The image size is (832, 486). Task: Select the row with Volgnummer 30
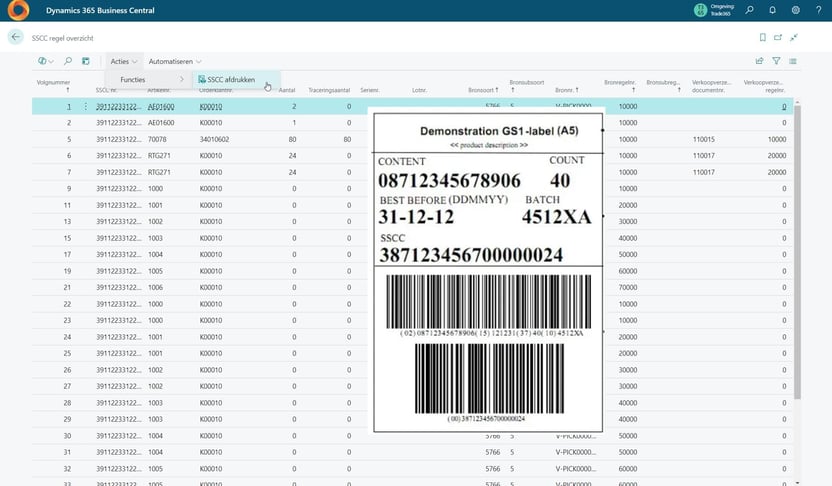pyautogui.click(x=412, y=436)
